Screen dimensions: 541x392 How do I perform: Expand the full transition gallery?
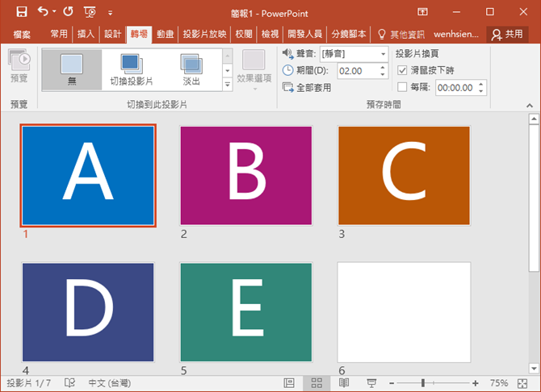point(228,84)
